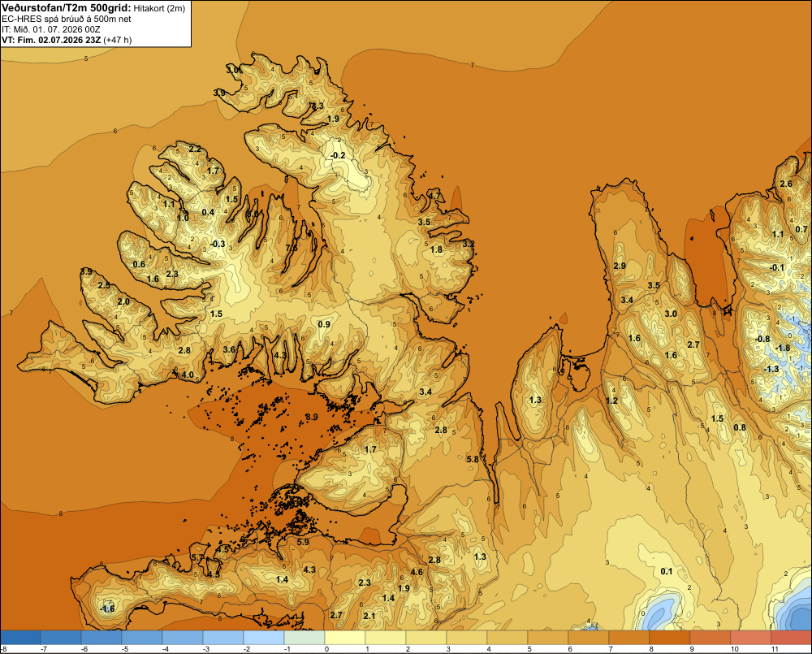
Task: Click the pale yellow swatch between 0 and 1
Action: click(345, 637)
